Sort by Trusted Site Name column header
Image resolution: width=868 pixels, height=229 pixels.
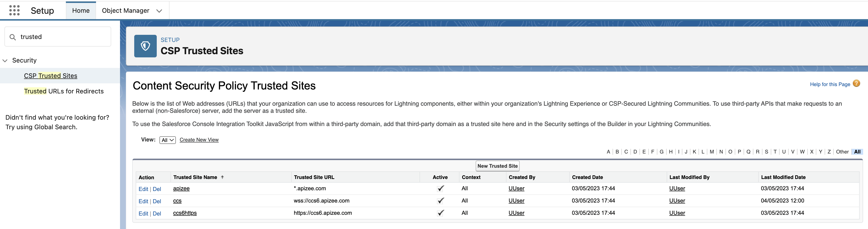195,177
